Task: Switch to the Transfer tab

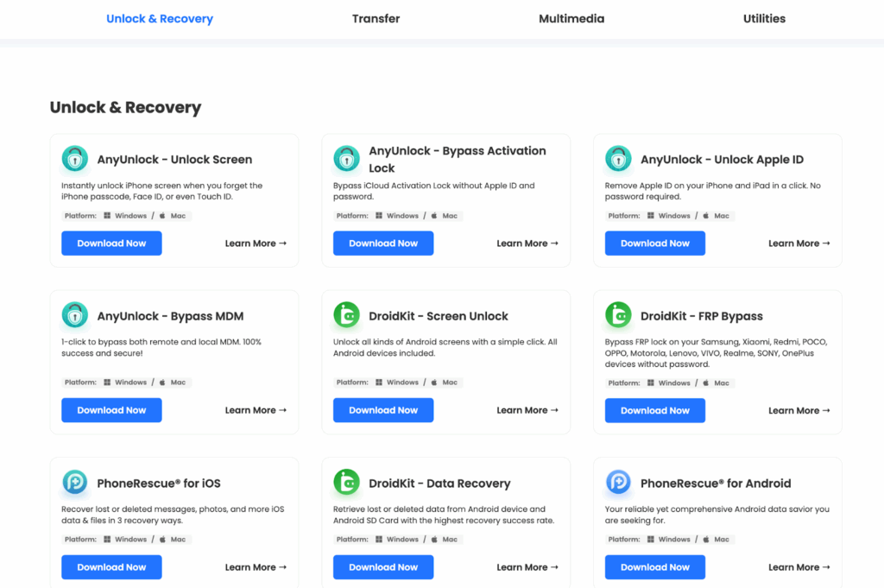Action: coord(376,18)
